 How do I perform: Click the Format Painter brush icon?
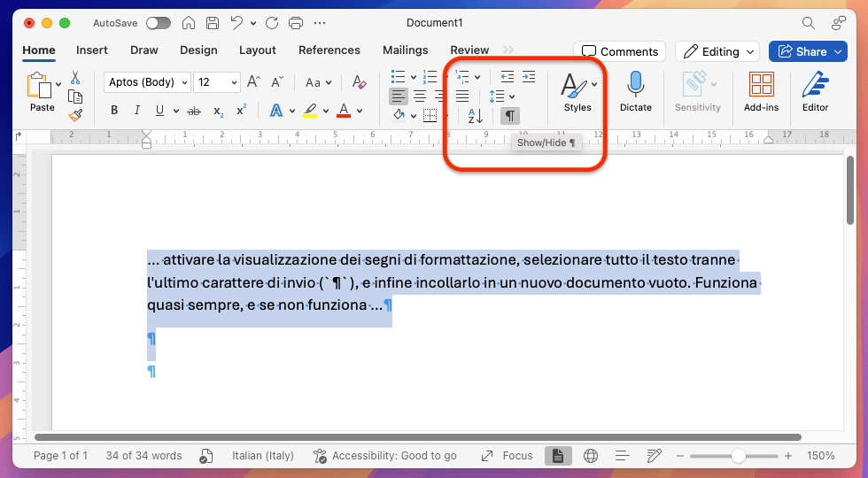75,114
